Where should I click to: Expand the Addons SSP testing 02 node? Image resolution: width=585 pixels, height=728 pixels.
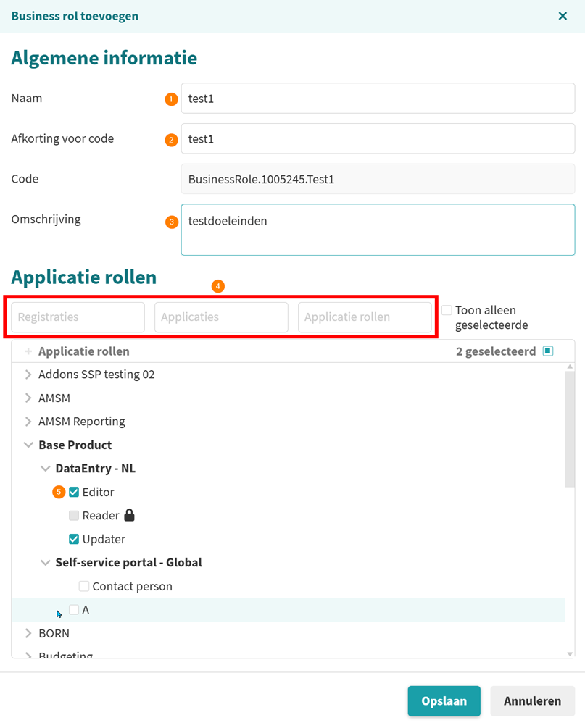tap(28, 375)
